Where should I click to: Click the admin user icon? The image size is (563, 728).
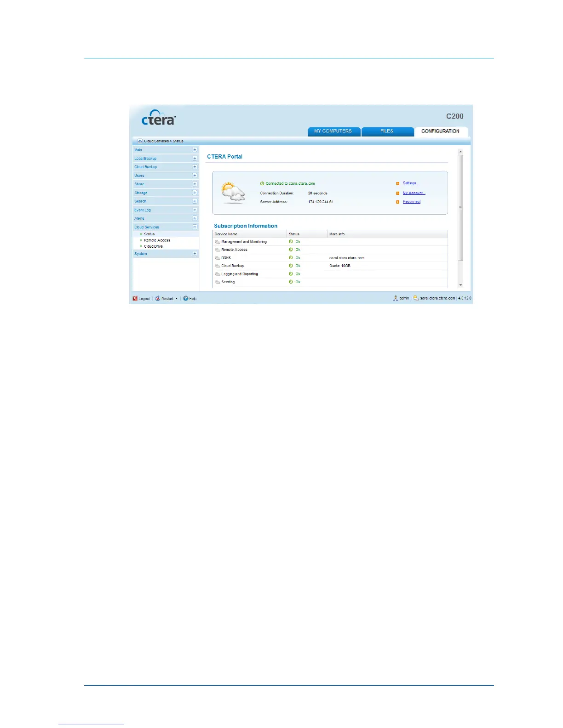396,298
